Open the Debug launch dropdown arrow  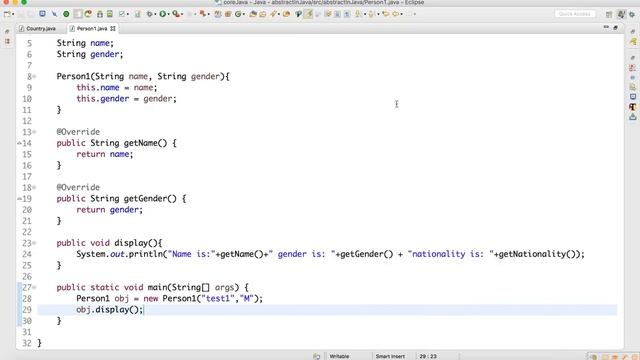click(156, 14)
